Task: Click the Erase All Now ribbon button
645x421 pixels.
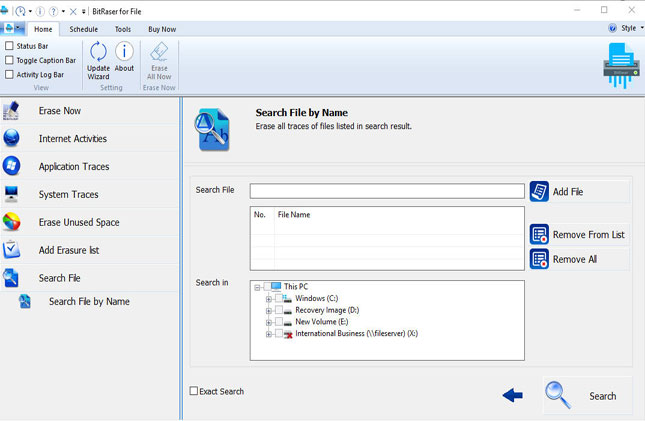Action: tap(159, 60)
